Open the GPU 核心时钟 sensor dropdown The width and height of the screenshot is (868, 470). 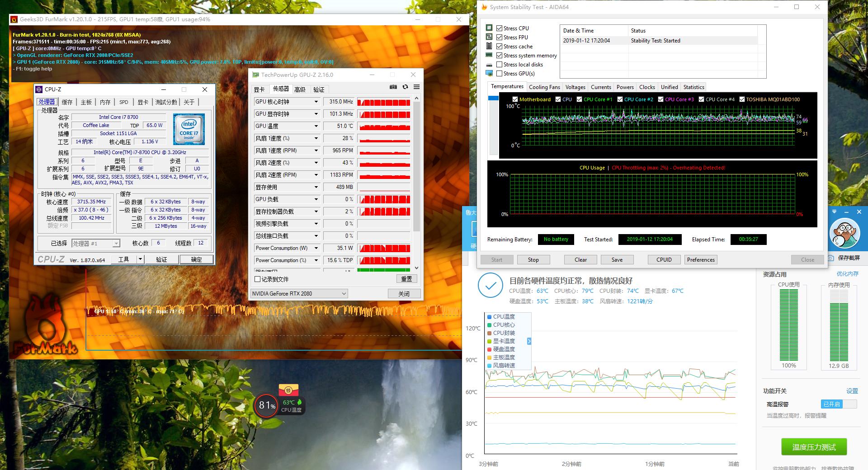point(316,102)
